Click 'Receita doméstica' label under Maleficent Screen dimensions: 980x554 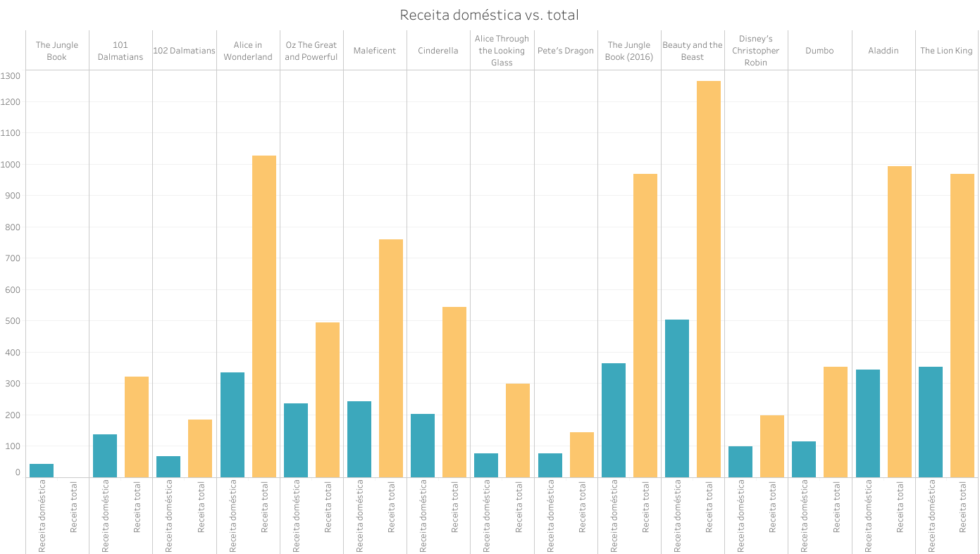pyautogui.click(x=359, y=515)
